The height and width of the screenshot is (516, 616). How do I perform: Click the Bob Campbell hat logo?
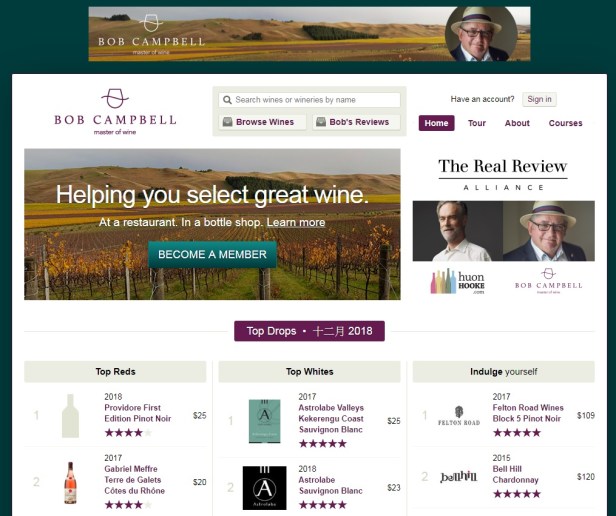[115, 99]
